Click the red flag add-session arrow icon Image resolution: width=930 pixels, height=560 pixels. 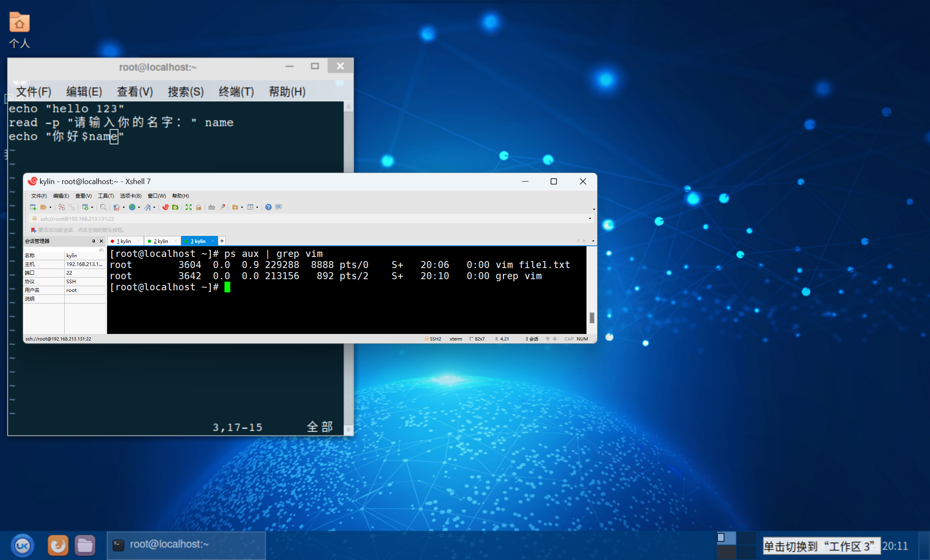(34, 230)
